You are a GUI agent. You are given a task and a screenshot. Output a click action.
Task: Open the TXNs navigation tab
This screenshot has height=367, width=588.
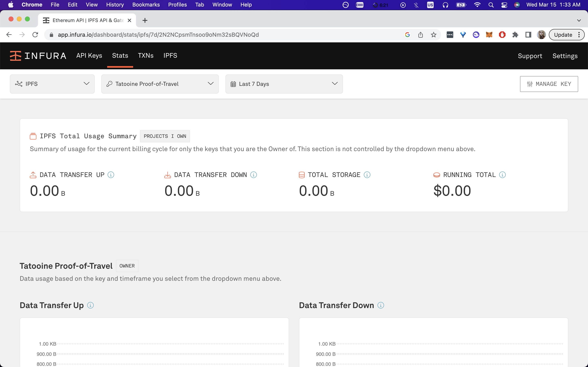(146, 56)
